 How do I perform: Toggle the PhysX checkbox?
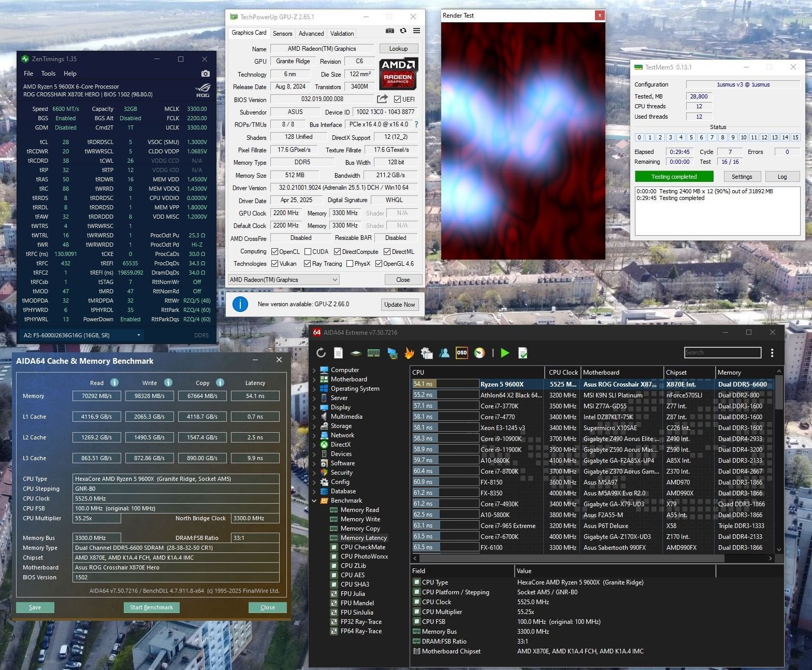(x=350, y=264)
